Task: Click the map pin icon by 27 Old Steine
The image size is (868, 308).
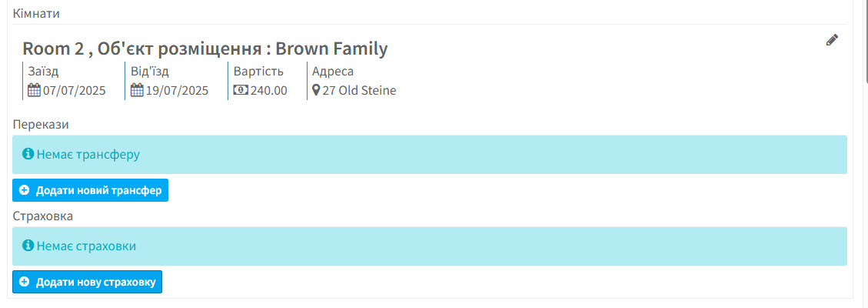Action: [x=316, y=90]
